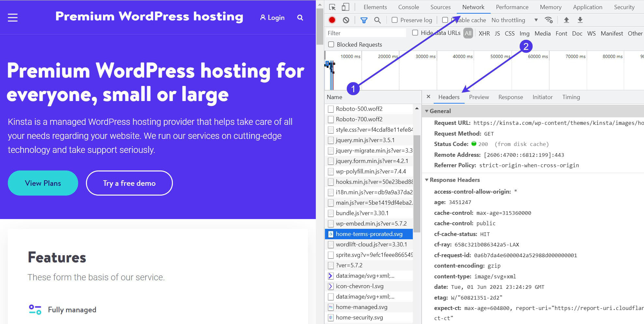644x324 pixels.
Task: Enable Hide data URLs filtering
Action: click(x=415, y=33)
